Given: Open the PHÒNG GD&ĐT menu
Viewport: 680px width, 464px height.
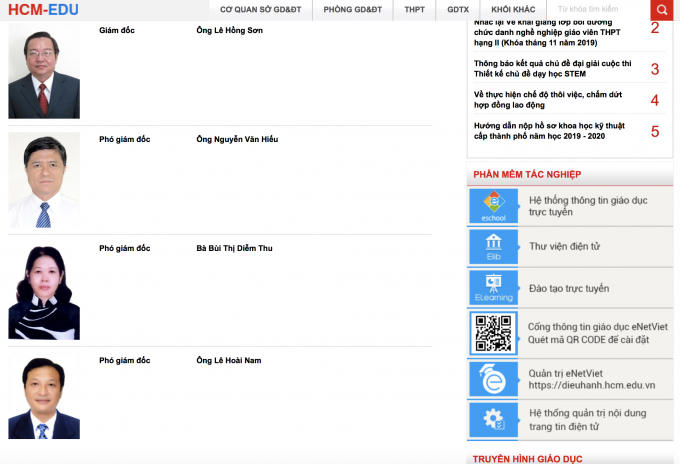Looking at the screenshot, I should 352,10.
